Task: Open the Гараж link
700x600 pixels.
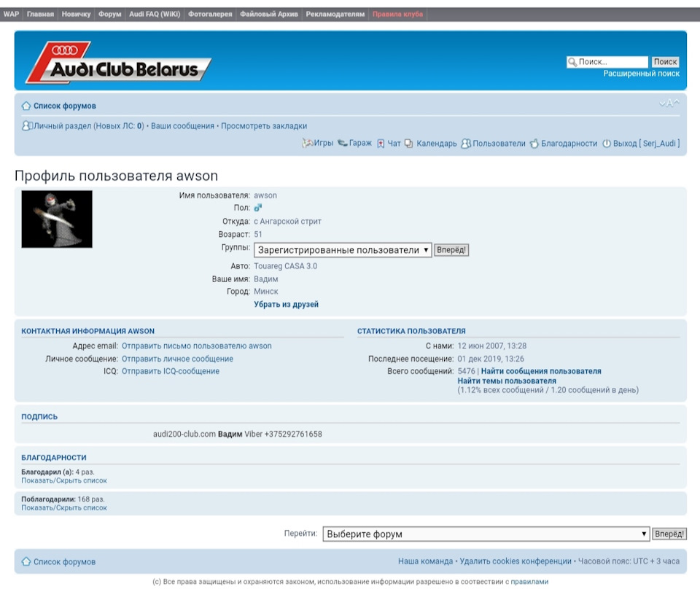Action: 360,143
